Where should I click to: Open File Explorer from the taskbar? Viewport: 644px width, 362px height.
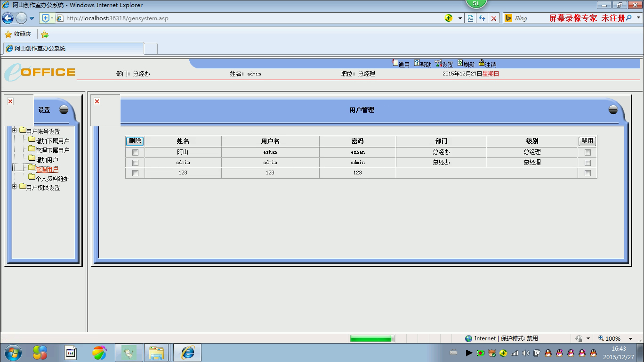pyautogui.click(x=156, y=353)
